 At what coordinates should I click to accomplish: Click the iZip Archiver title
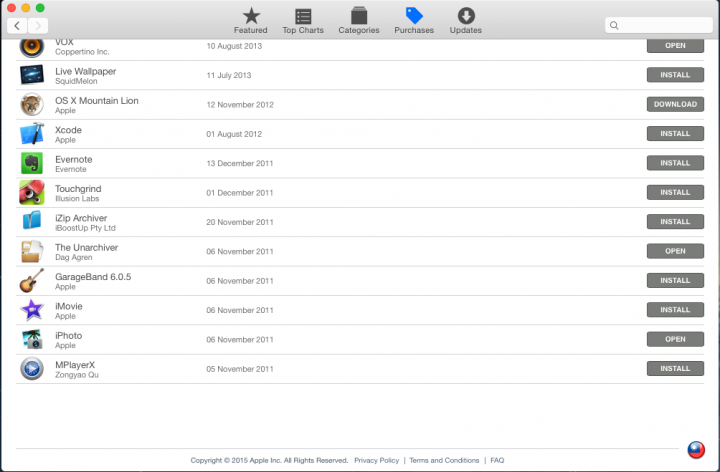coord(81,218)
